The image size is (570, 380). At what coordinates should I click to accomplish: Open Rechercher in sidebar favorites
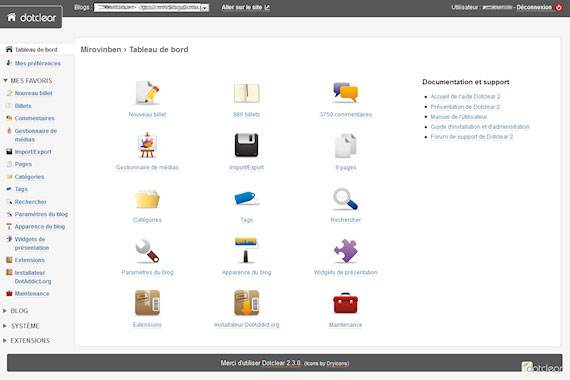pos(31,202)
